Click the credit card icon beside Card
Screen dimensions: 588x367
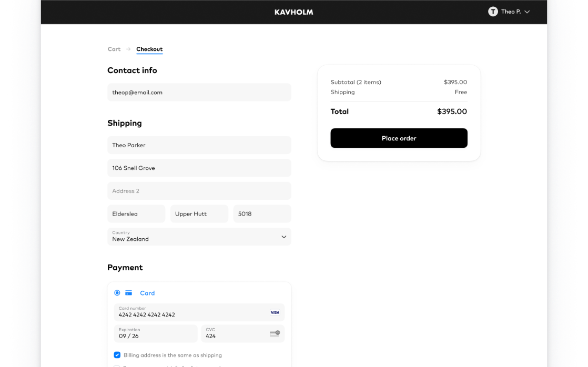click(129, 293)
